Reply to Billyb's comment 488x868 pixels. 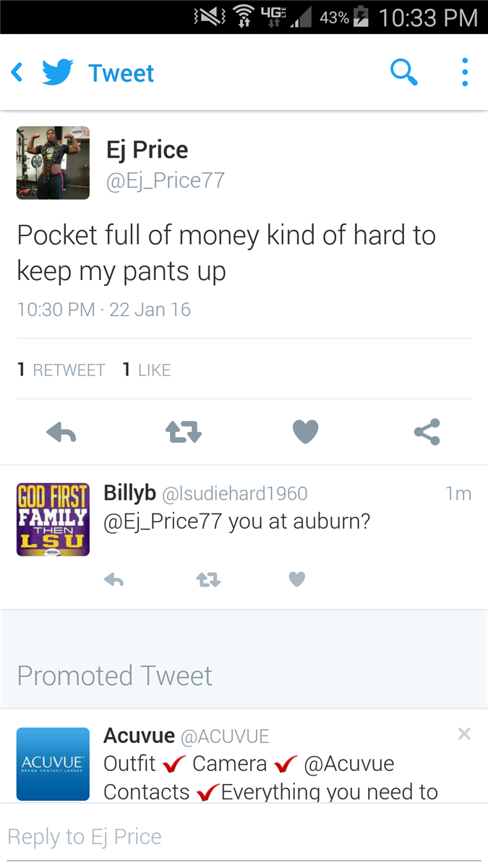coord(114,579)
